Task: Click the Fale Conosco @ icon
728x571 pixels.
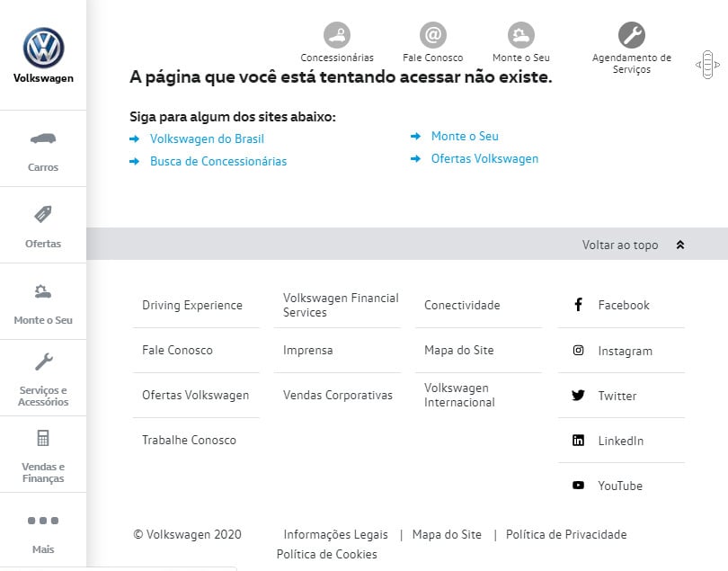Action: tap(433, 35)
